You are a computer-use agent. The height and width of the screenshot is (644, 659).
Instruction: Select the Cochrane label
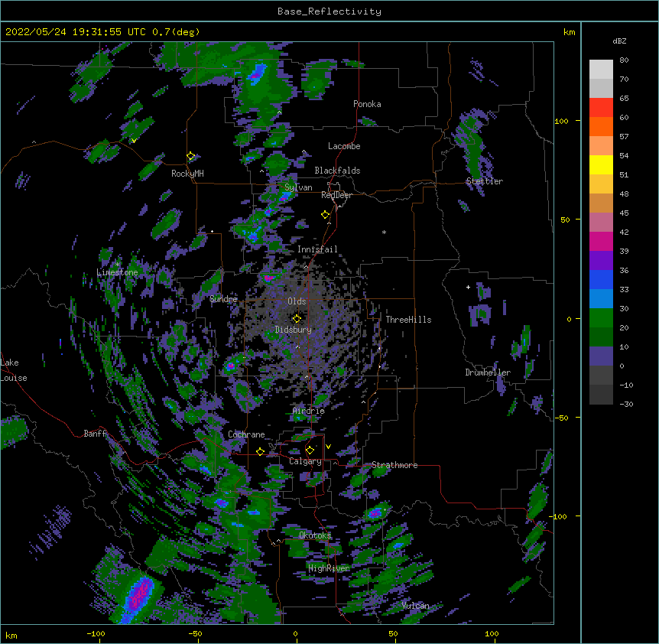click(246, 434)
